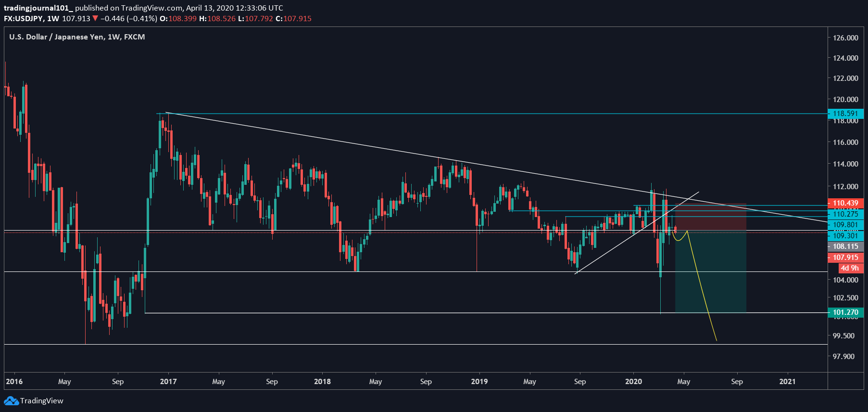This screenshot has height=412, width=868.
Task: Click the 2016 label on time axis
Action: click(14, 381)
